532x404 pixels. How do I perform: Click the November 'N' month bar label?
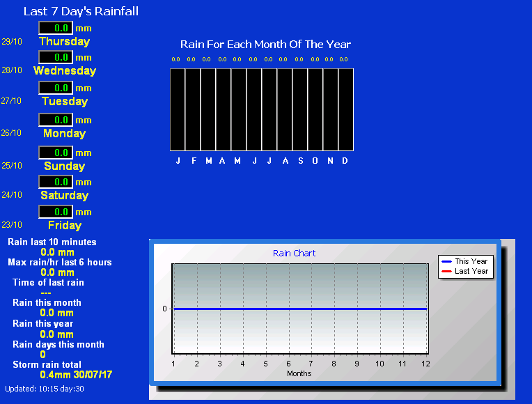(330, 161)
